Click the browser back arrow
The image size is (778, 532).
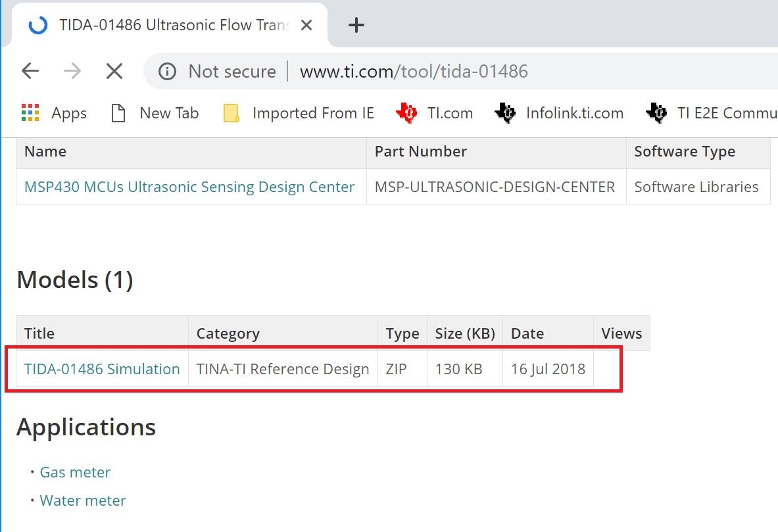(30, 71)
